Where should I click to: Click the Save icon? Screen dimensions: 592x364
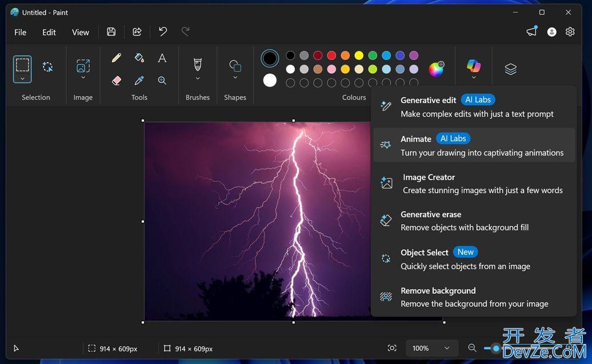[111, 32]
